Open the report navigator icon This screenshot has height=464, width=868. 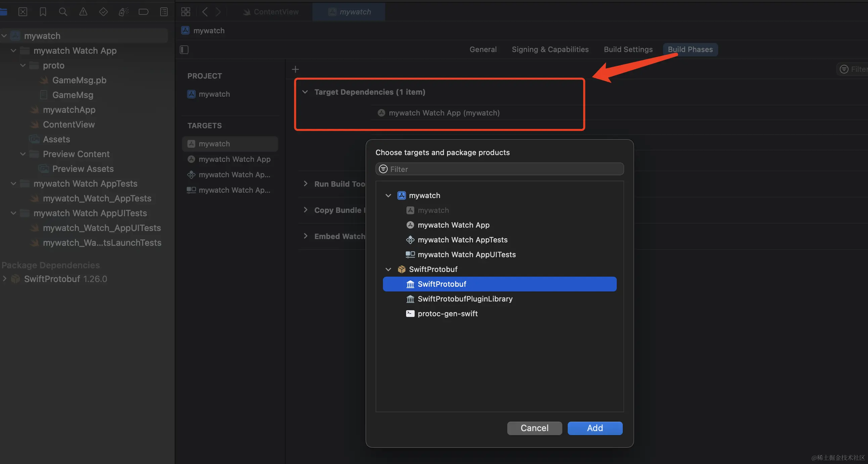[164, 12]
